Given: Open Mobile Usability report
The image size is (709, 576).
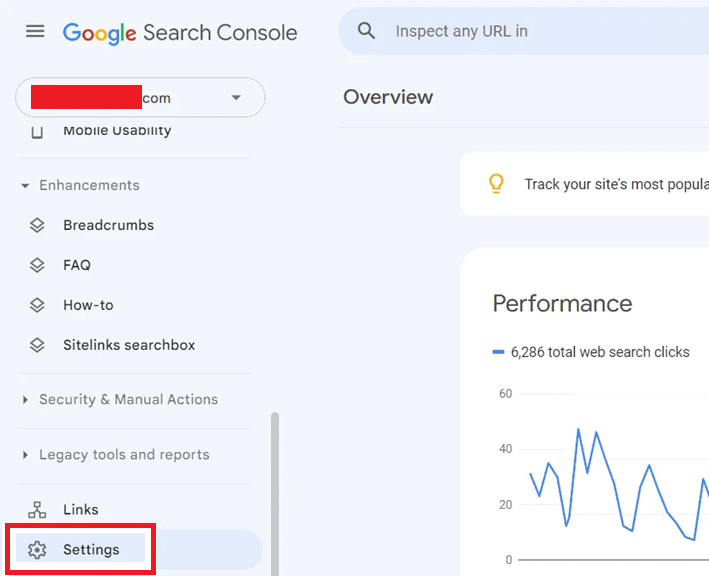Looking at the screenshot, I should point(117,131).
